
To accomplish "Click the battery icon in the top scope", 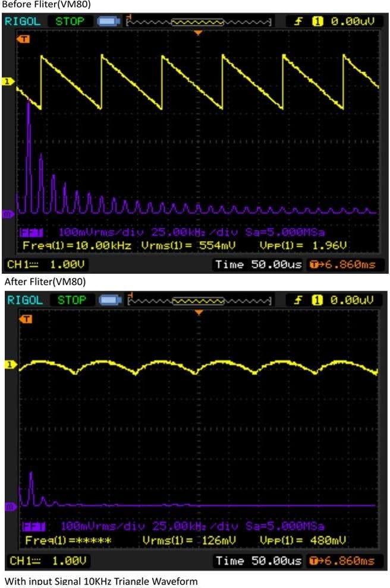I will pyautogui.click(x=108, y=21).
